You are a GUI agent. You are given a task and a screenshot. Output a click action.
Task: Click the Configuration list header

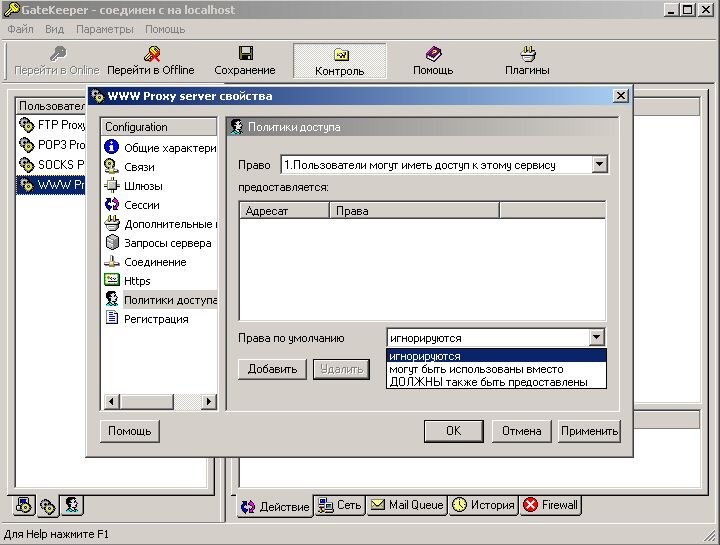click(159, 127)
